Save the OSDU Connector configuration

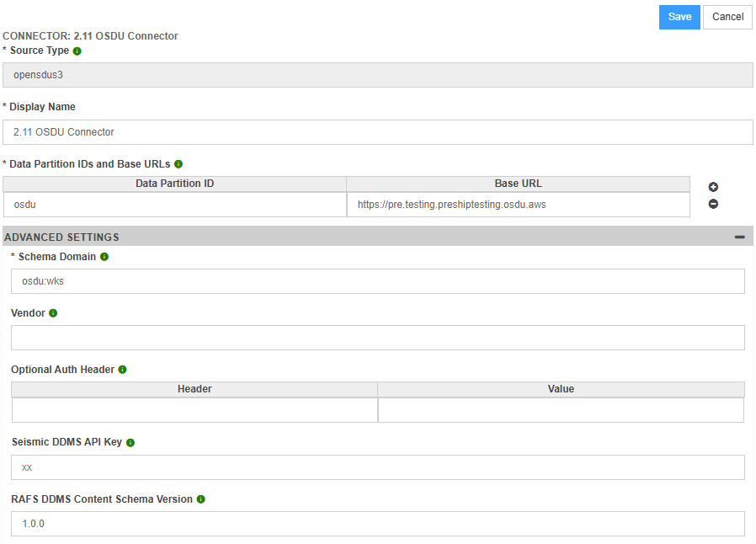[x=679, y=17]
